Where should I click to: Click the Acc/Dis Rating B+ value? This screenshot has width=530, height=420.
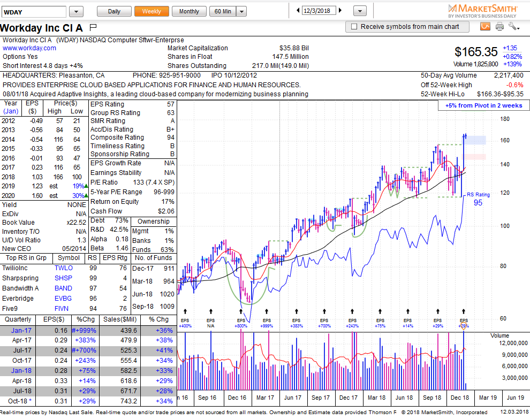pyautogui.click(x=170, y=129)
